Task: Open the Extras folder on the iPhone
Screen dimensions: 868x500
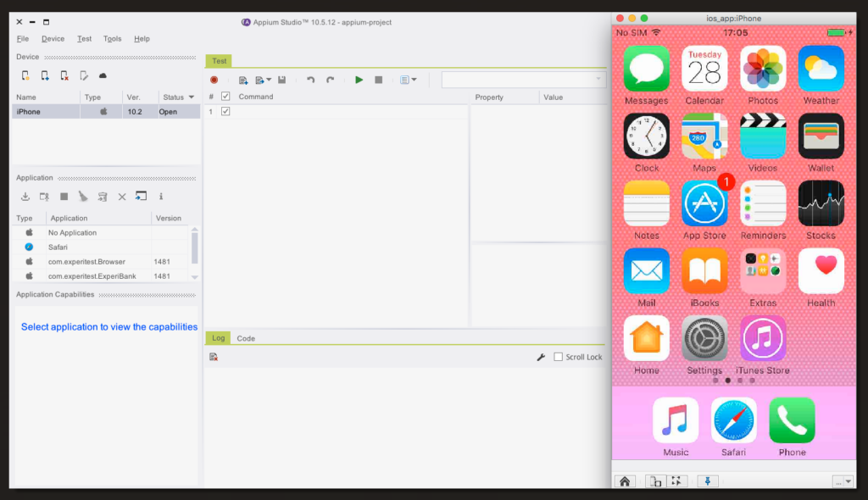Action: [x=763, y=271]
